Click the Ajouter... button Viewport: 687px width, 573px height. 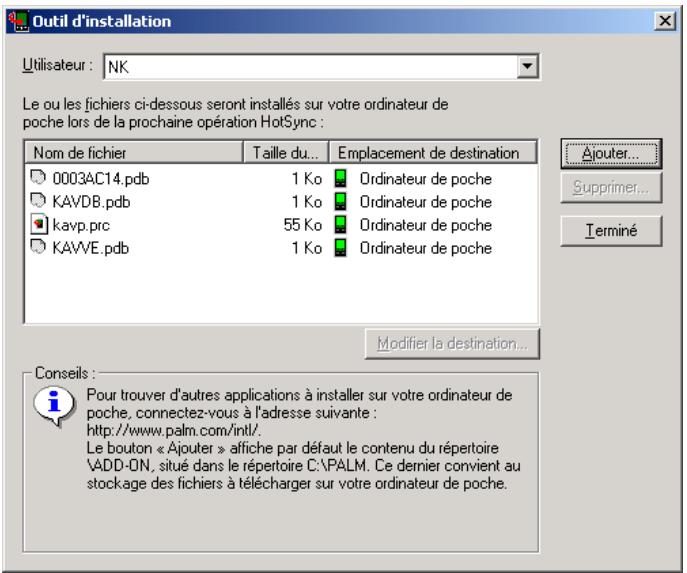(611, 154)
